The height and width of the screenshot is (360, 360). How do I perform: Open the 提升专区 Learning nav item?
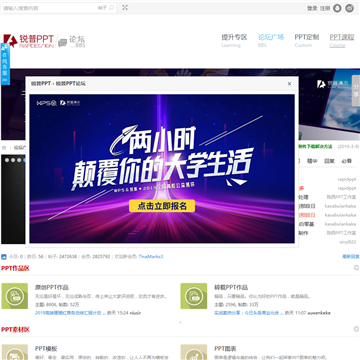pyautogui.click(x=234, y=41)
